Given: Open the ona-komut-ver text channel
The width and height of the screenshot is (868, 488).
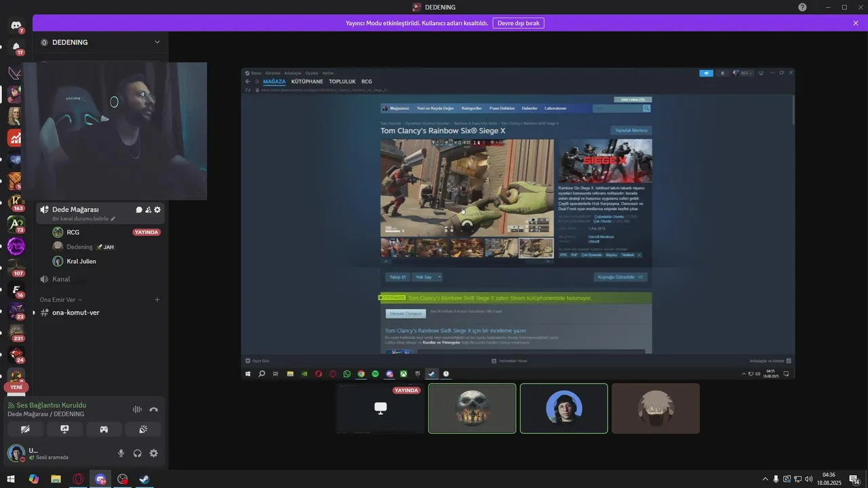Looking at the screenshot, I should (x=100, y=312).
